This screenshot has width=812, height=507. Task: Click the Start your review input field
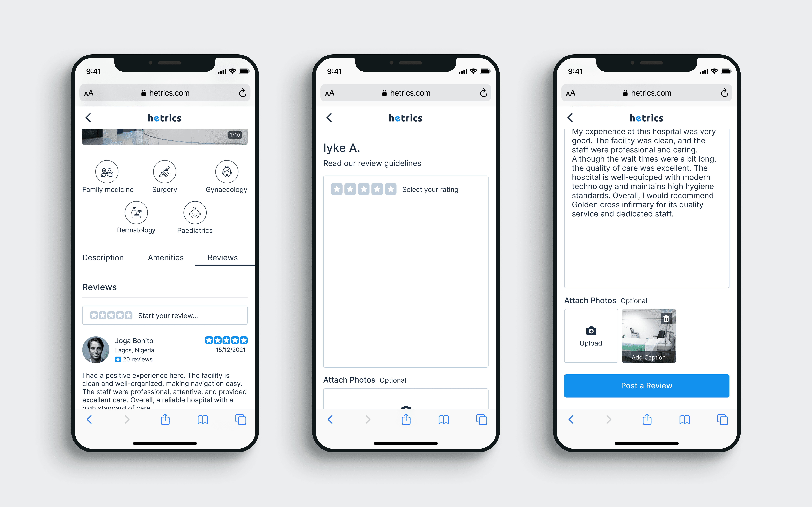click(x=166, y=315)
